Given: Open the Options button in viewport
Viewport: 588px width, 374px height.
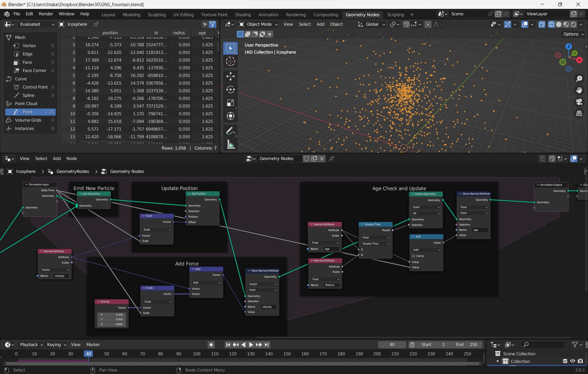Looking at the screenshot, I should coord(573,34).
